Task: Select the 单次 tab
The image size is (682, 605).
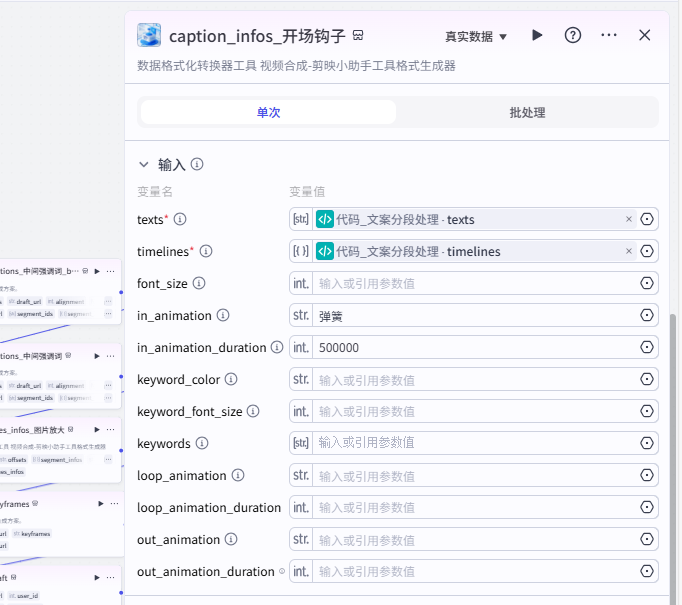Action: pos(268,112)
